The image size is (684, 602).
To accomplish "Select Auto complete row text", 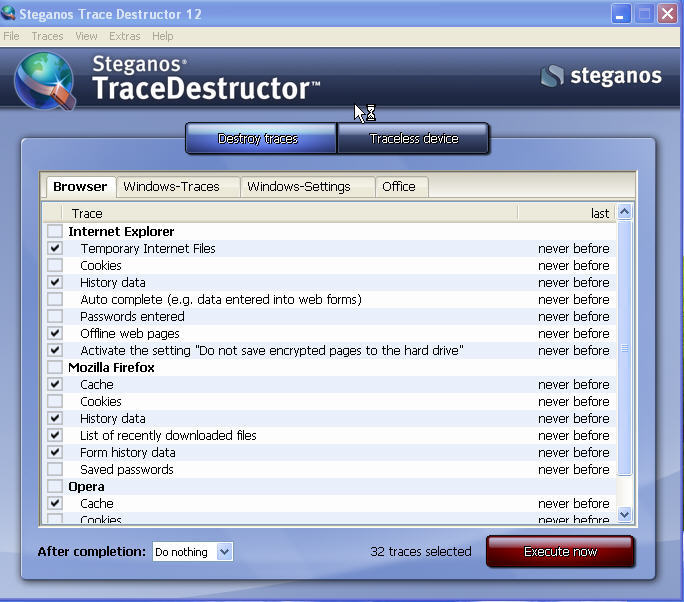I will point(221,300).
